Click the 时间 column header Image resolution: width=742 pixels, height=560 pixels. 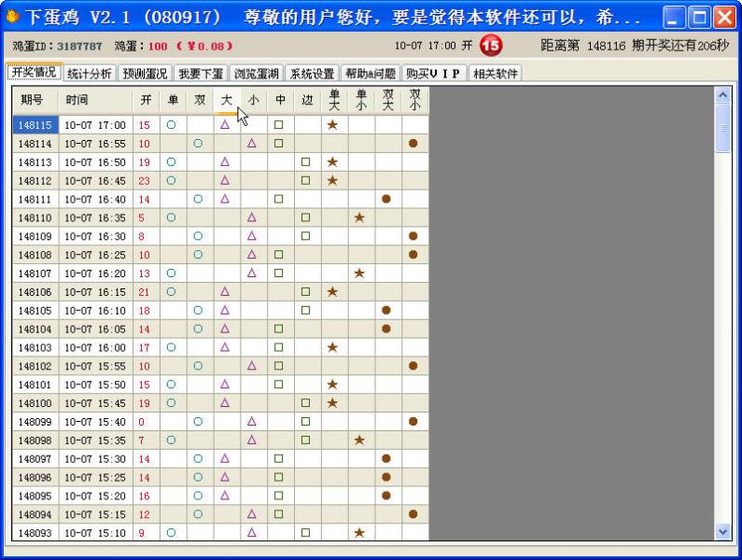click(x=95, y=100)
